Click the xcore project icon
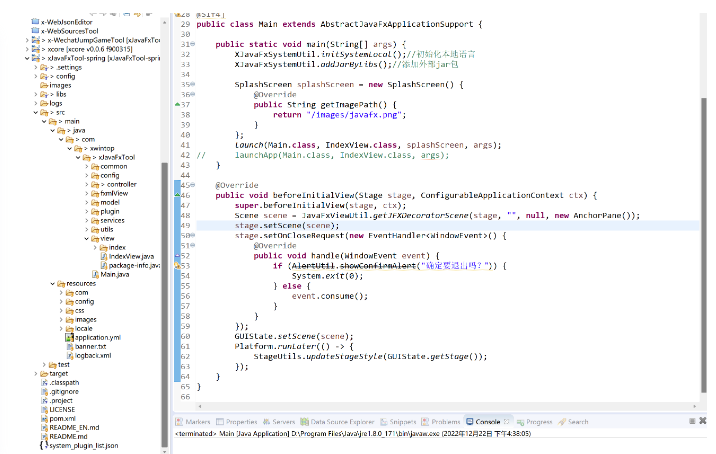 36,49
